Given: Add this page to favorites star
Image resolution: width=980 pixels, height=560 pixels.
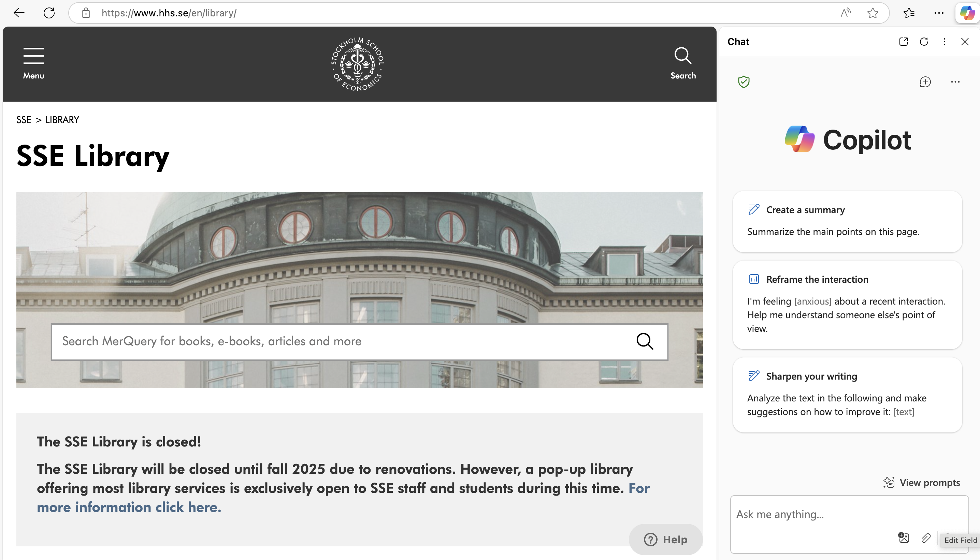Looking at the screenshot, I should [873, 13].
